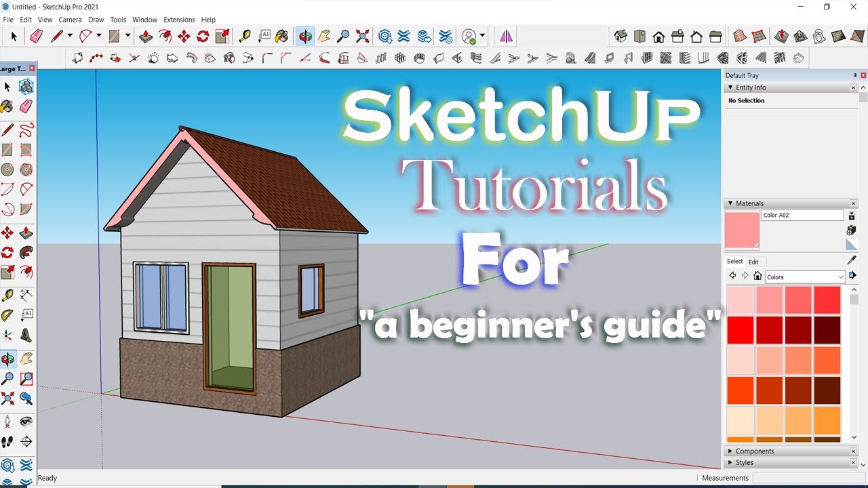Open the Camera menu
868x488 pixels.
pos(70,20)
